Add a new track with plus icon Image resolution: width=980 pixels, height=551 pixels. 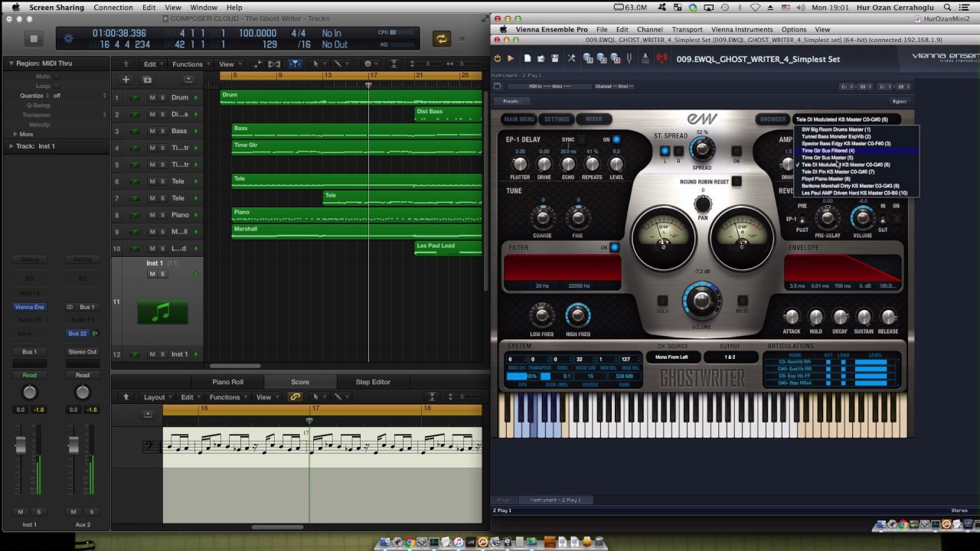(x=126, y=80)
